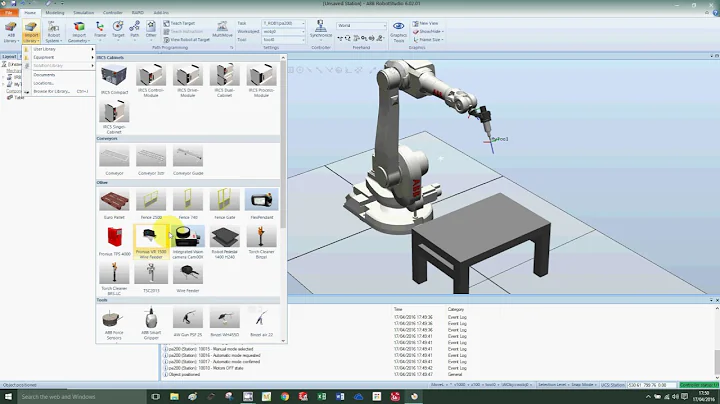Screen dimensions: 720x404
Task: Open Graphics Tools
Action: coord(399,32)
